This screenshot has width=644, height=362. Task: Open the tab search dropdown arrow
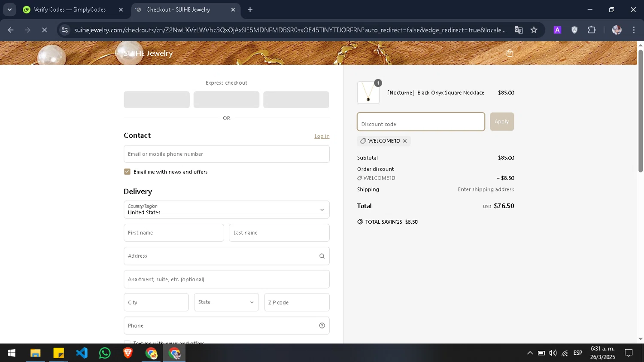point(9,9)
